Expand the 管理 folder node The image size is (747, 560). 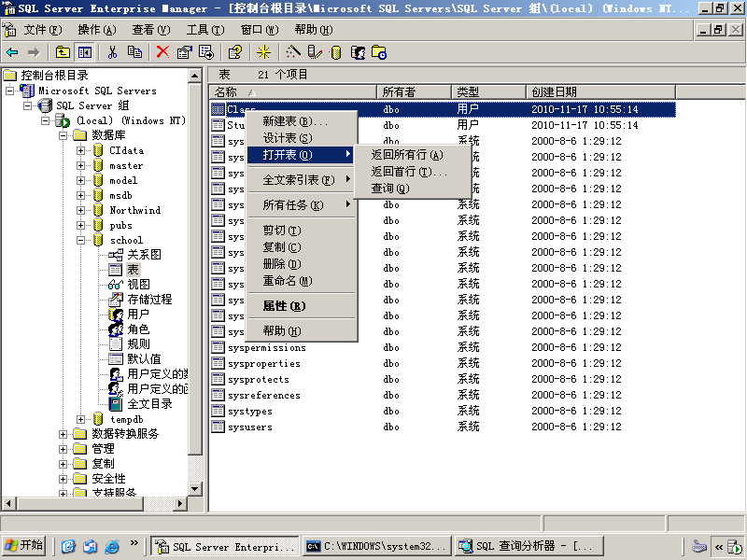63,449
